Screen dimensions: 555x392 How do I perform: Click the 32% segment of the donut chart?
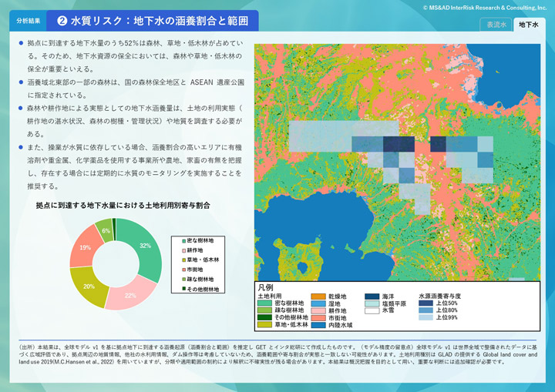click(145, 246)
